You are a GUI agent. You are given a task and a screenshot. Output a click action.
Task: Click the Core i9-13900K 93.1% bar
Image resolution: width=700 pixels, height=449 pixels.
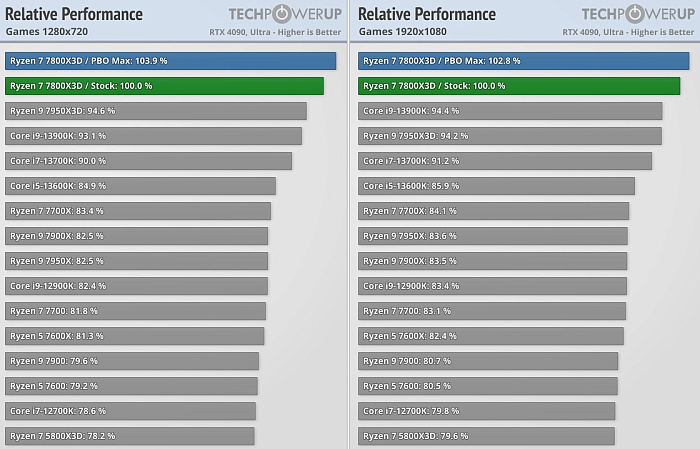coord(153,136)
